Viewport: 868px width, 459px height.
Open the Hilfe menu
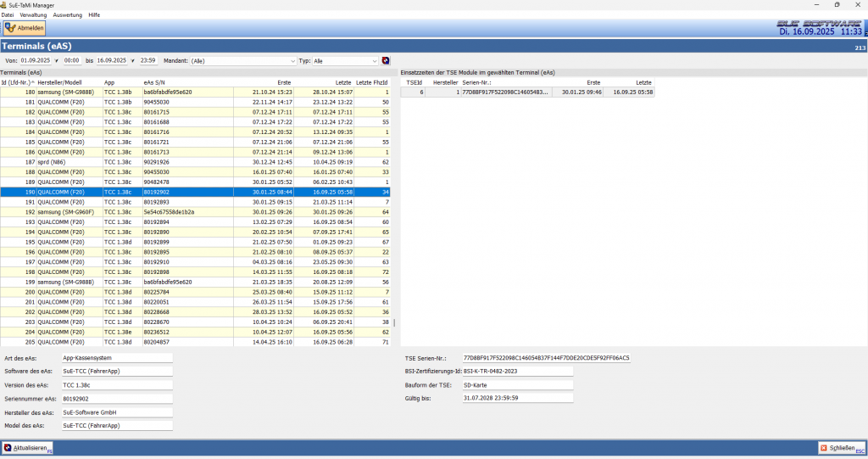click(94, 15)
